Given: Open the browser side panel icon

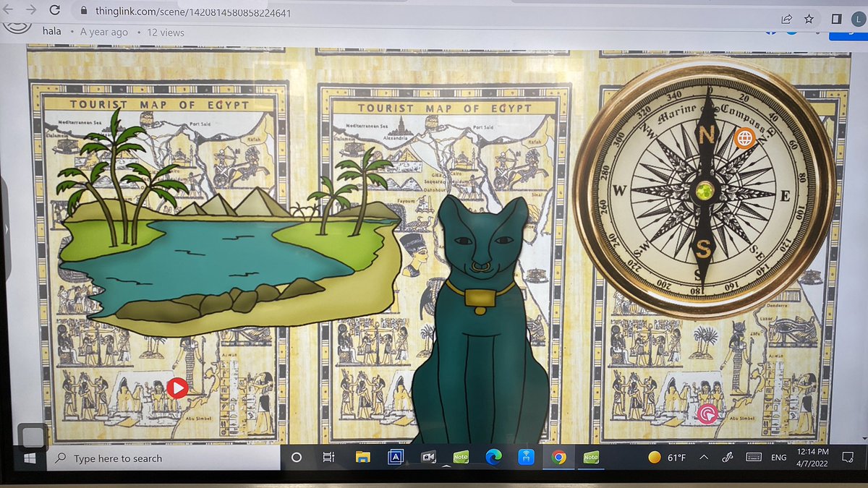Looking at the screenshot, I should click(836, 20).
